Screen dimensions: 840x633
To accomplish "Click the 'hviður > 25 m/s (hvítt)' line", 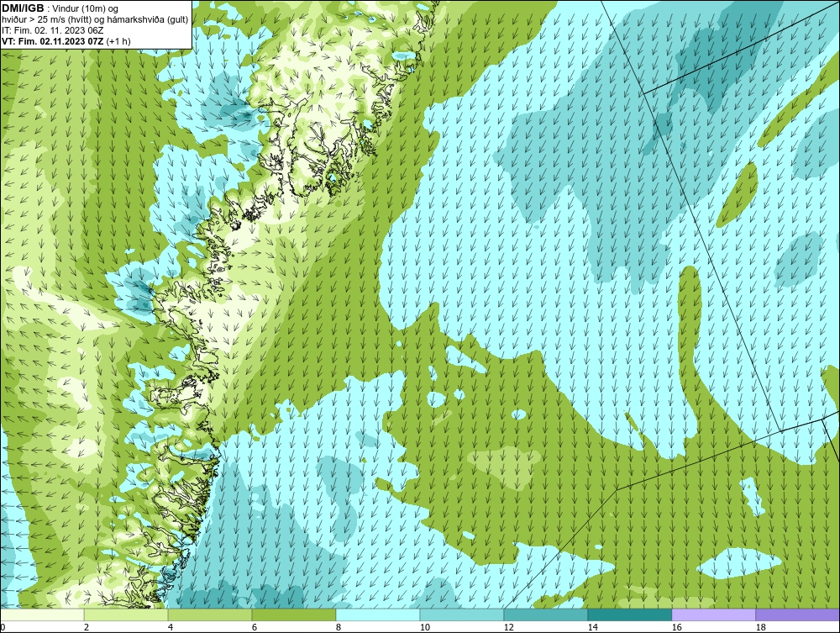I will click(95, 20).
